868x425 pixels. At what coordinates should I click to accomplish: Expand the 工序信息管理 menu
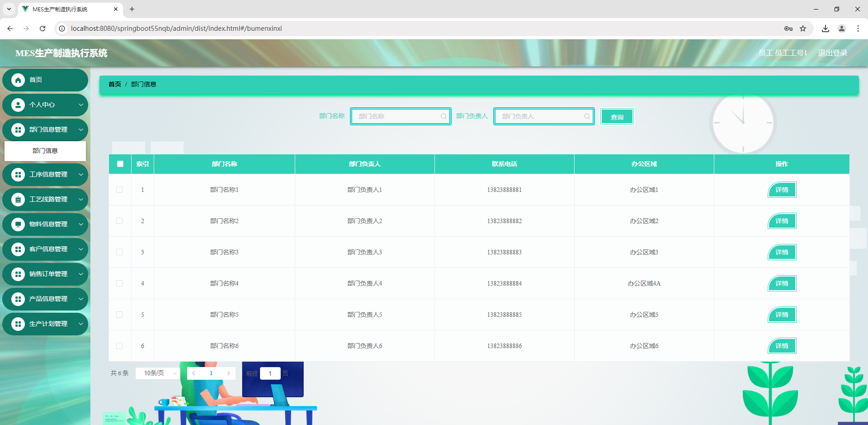pos(45,175)
